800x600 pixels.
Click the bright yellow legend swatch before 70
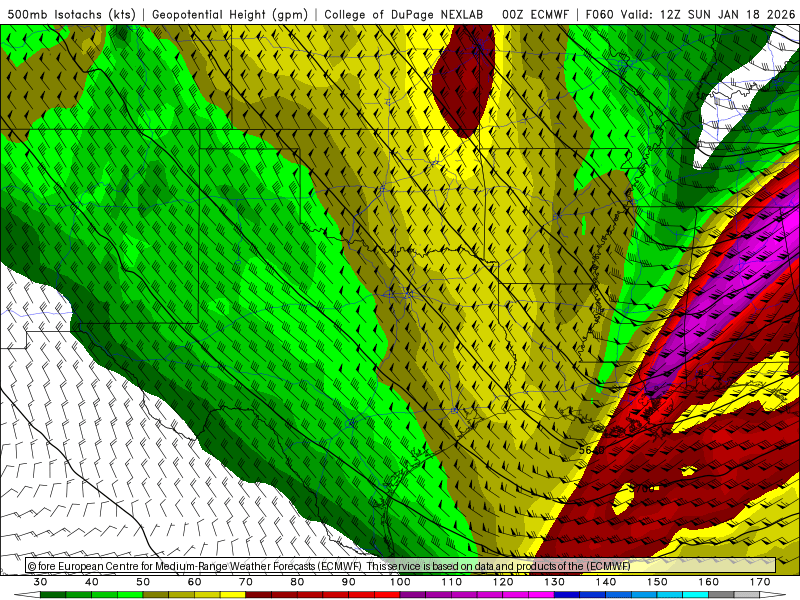(x=233, y=595)
